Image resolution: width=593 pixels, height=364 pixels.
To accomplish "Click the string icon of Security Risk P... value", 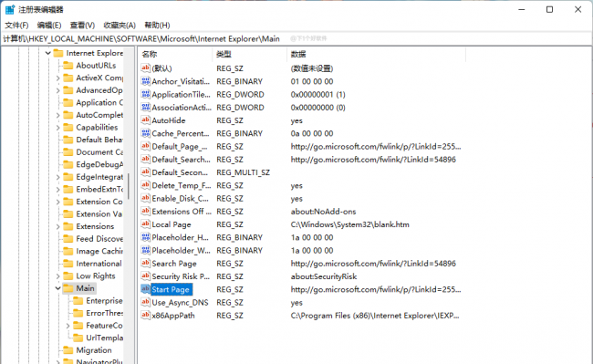I will 146,276.
